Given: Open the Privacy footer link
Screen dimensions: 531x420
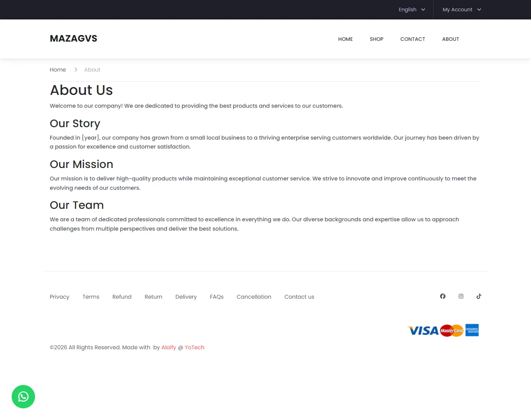Looking at the screenshot, I should pos(59,297).
